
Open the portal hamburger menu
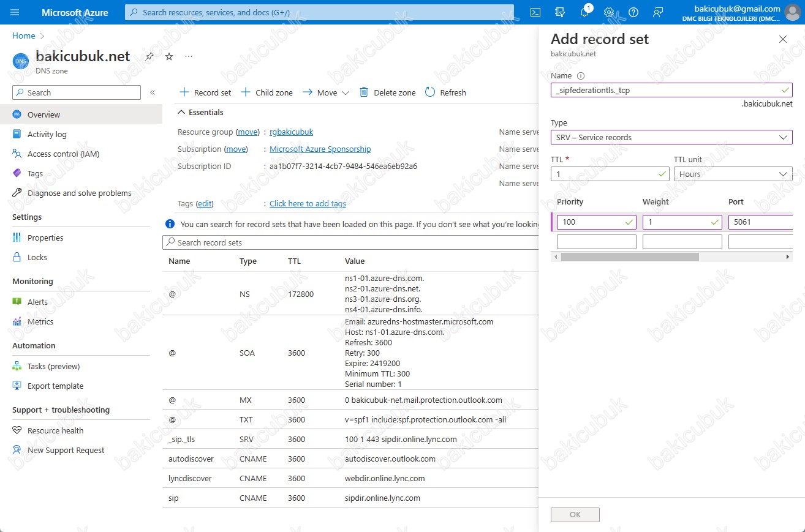tap(15, 12)
